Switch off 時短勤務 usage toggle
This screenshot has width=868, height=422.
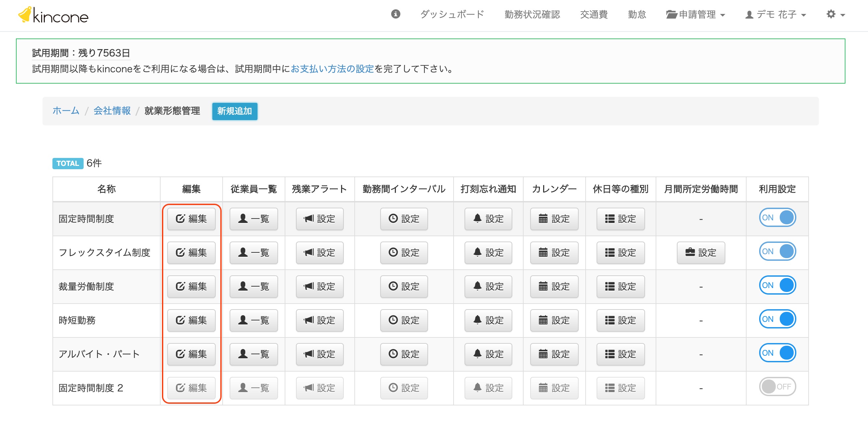tap(777, 319)
